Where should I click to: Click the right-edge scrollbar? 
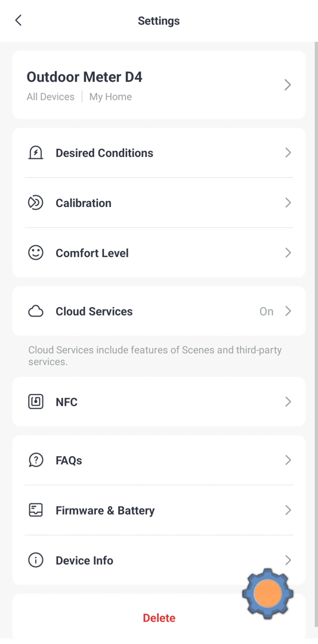316,340
